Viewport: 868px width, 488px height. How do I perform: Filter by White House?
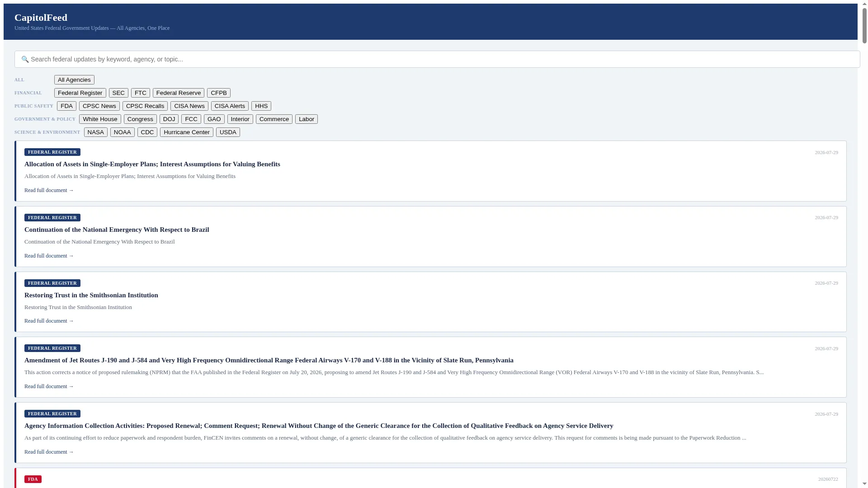coord(100,119)
